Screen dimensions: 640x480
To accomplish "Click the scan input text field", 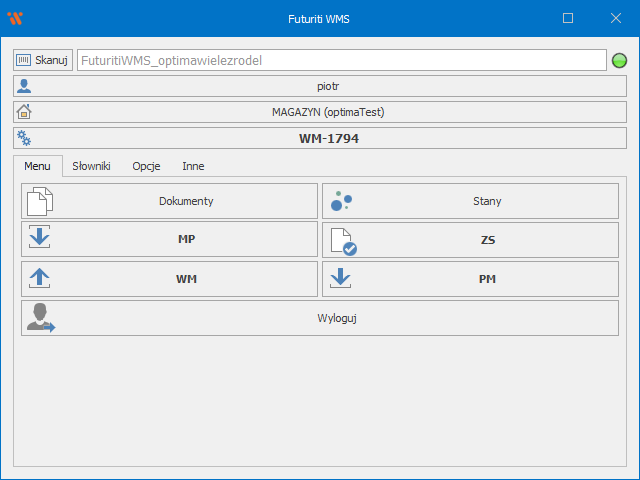I will (x=340, y=60).
